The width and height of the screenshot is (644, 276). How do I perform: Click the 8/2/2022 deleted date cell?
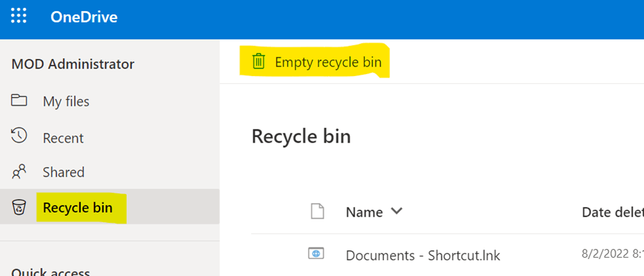click(x=613, y=254)
